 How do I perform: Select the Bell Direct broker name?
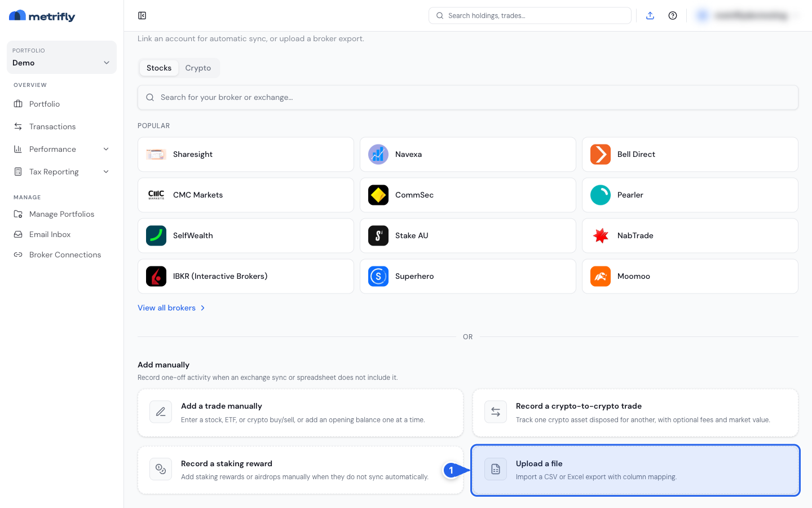coord(636,154)
